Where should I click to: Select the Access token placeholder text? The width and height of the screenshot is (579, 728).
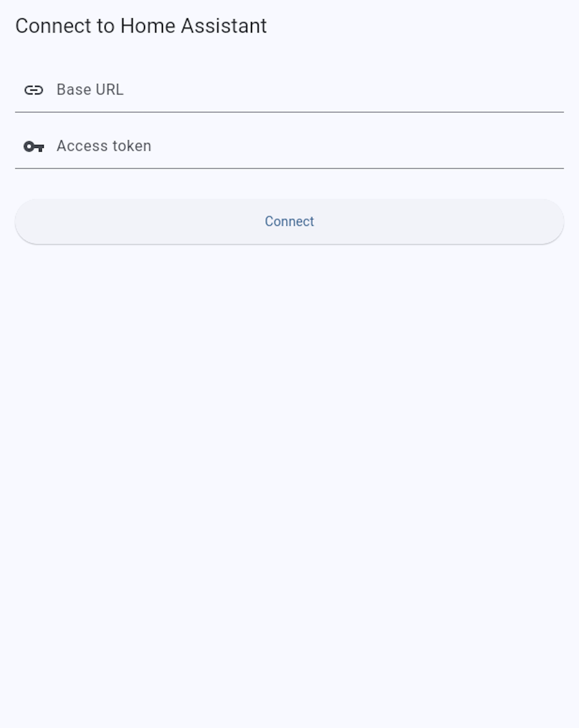click(103, 146)
